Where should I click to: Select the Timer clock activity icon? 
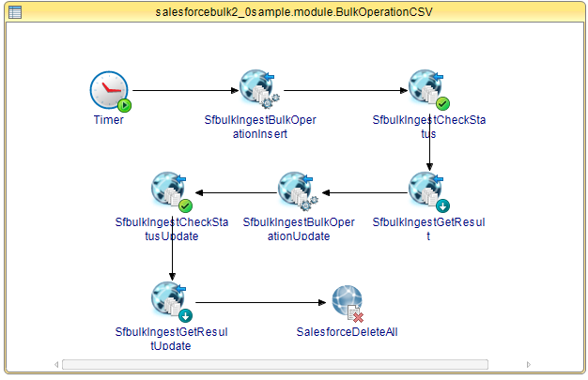click(110, 91)
